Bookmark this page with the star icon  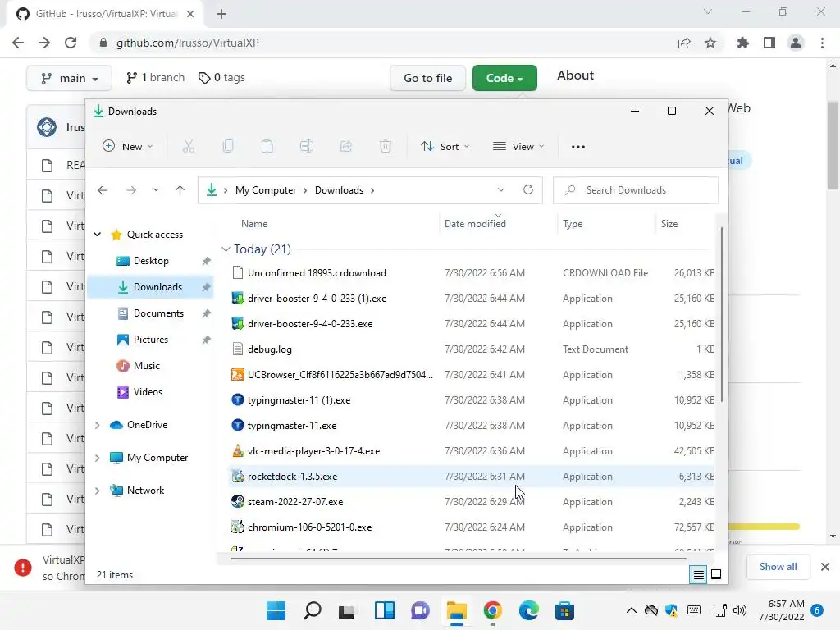(710, 43)
